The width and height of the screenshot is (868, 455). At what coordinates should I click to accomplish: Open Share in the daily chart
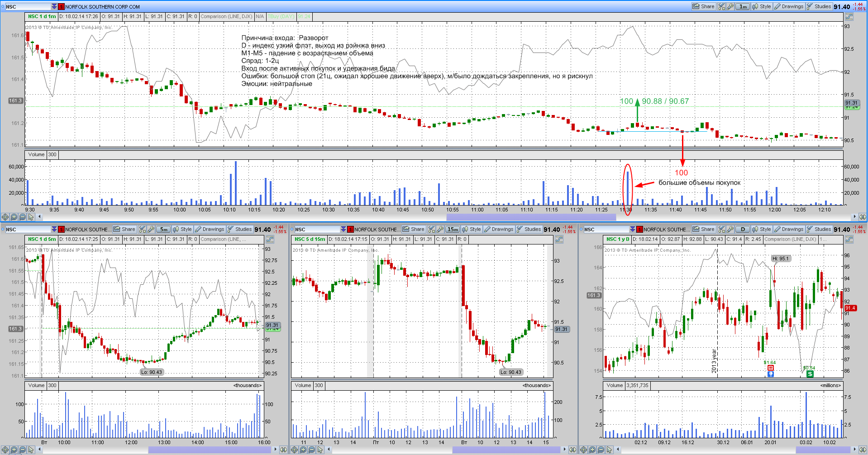[x=703, y=229]
